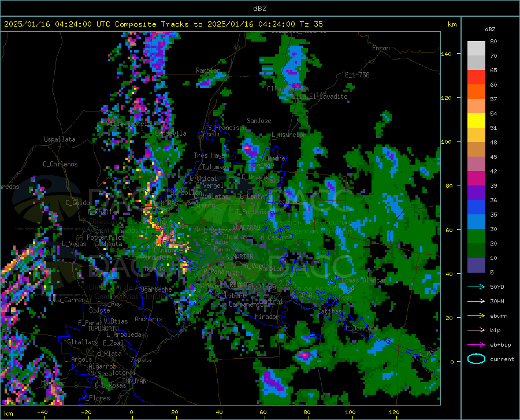Click the 'eburn' legend label

(499, 316)
